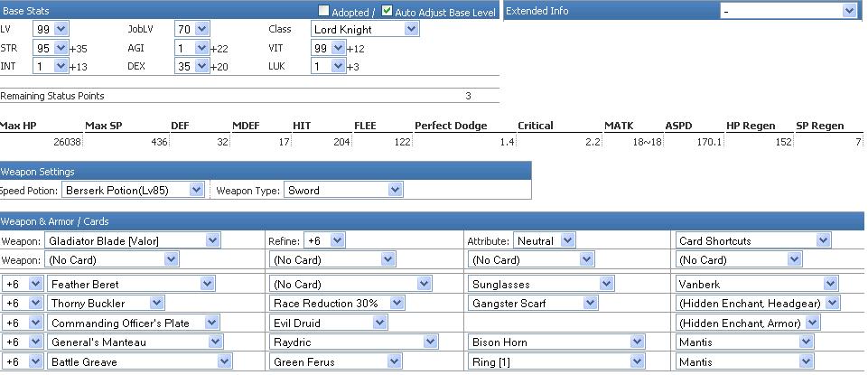The height and width of the screenshot is (375, 868).
Task: Select a Speed Potion from Berserk Potion dropdown
Action: pyautogui.click(x=133, y=190)
